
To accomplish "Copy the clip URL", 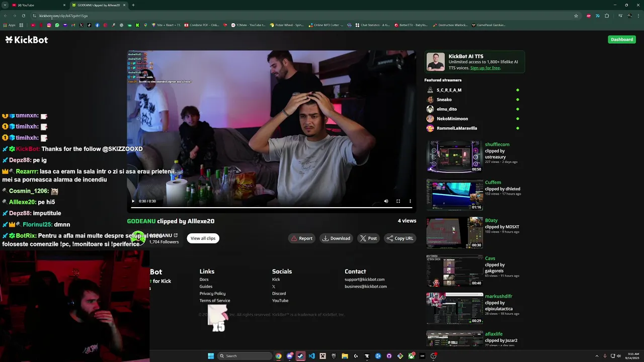I will (x=400, y=238).
